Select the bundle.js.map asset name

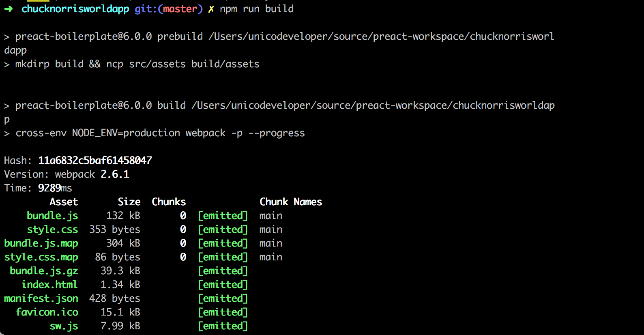[41, 243]
